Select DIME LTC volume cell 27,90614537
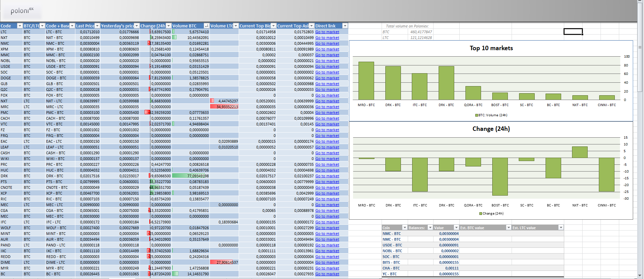Image resolution: width=644 pixels, height=279 pixels. pos(224,262)
